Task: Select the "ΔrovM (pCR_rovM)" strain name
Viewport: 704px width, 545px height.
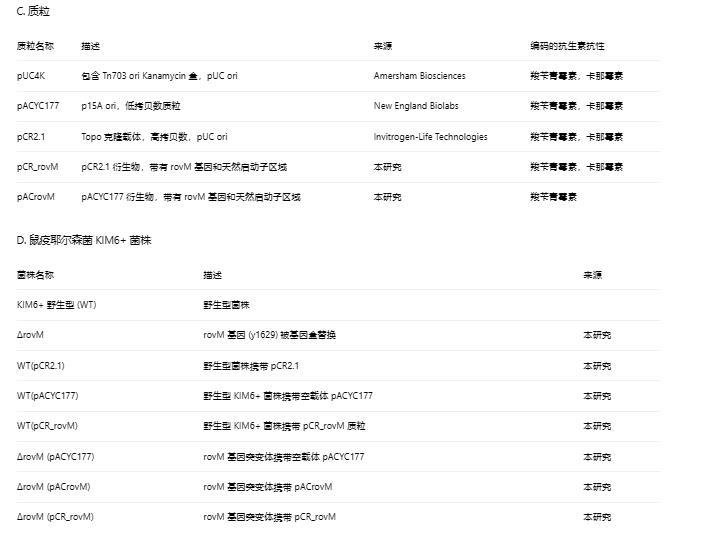Action: click(55, 517)
